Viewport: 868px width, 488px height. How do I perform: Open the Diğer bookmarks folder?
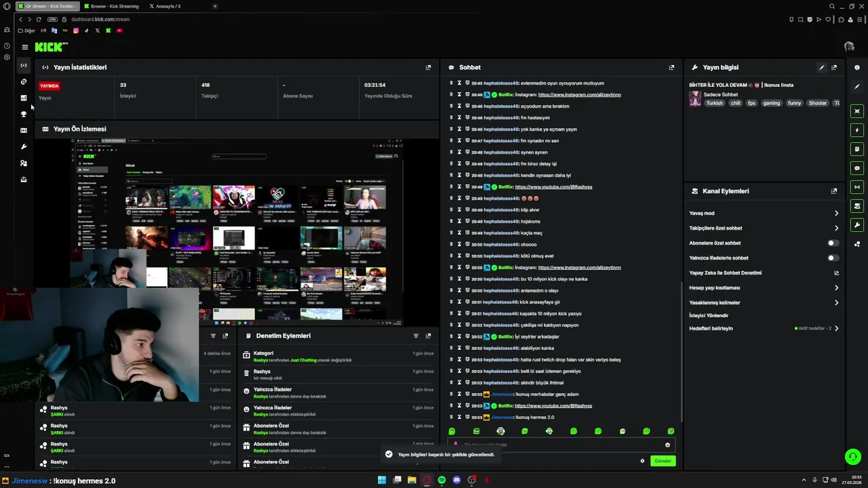[26, 30]
